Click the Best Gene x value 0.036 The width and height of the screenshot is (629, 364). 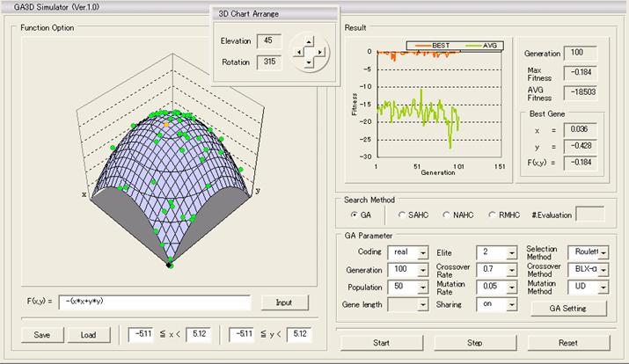point(580,129)
